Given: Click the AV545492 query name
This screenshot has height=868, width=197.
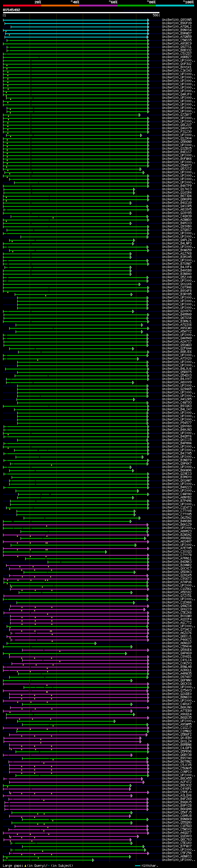Looking at the screenshot, I should pyautogui.click(x=11, y=10).
